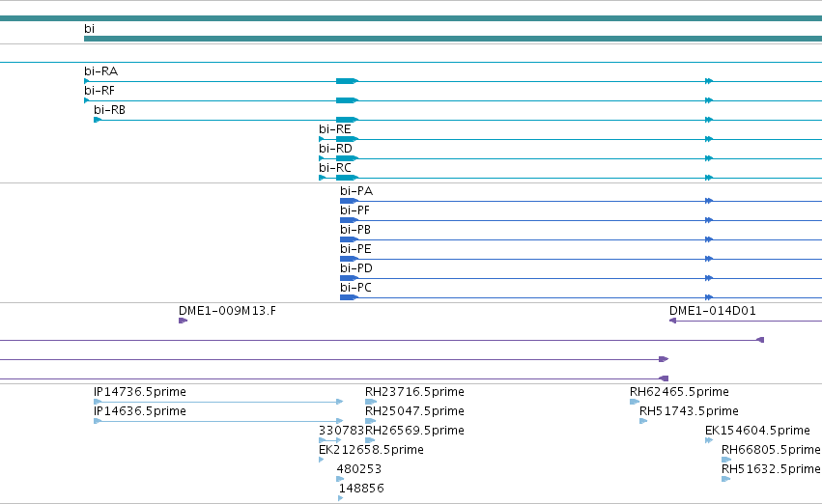Select the bi-PA protein label
The height and width of the screenshot is (504, 822).
coord(356,191)
